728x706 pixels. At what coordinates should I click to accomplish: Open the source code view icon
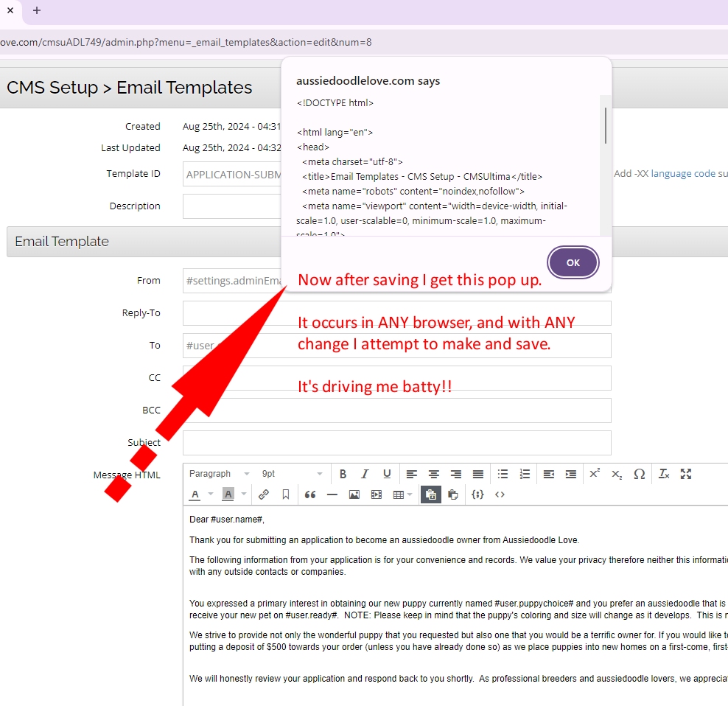click(500, 494)
